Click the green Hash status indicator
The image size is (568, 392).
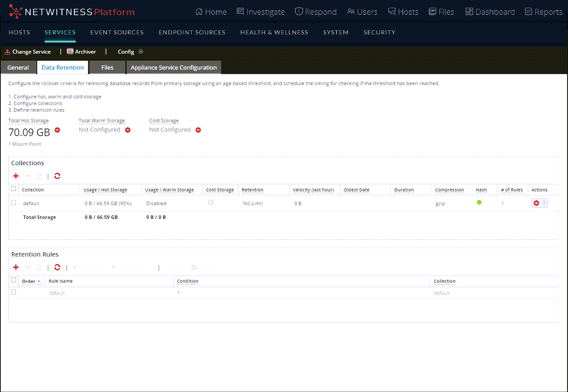479,202
